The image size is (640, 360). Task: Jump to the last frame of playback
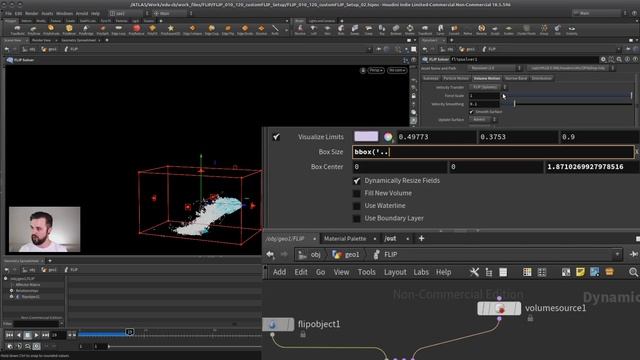tap(45, 335)
